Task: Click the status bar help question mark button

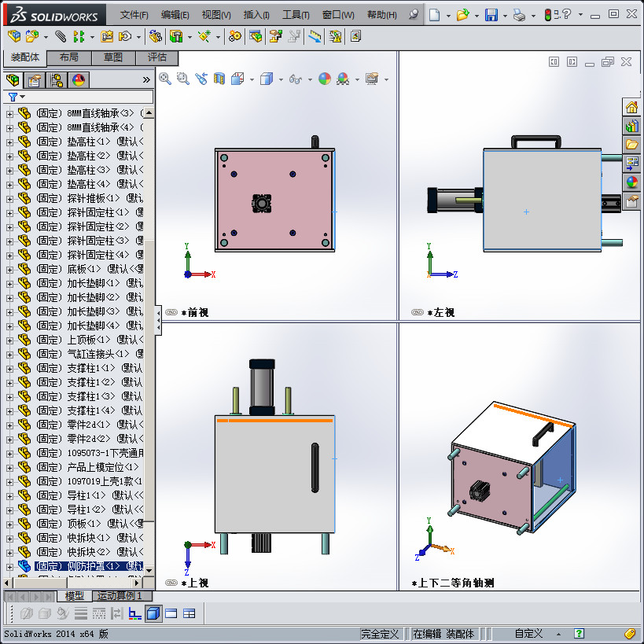Action: (579, 634)
